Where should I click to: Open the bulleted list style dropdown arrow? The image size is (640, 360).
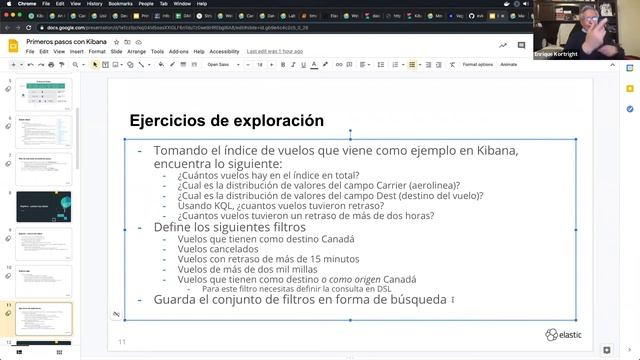(x=420, y=64)
